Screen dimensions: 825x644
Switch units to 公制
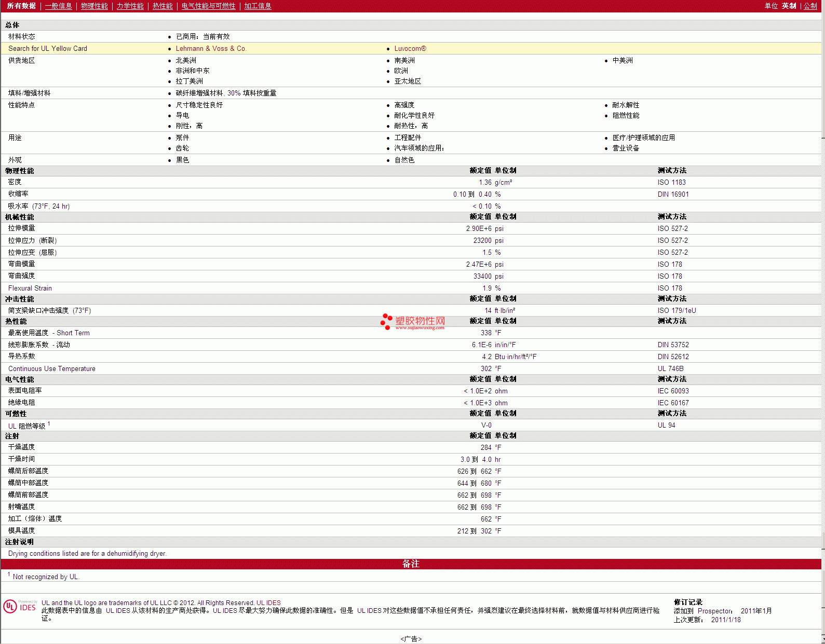coord(810,6)
